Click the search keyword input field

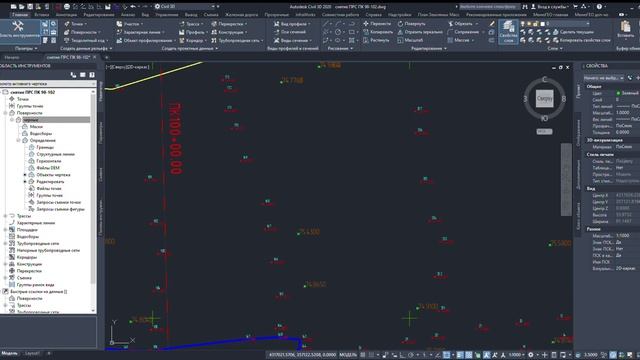click(x=489, y=7)
